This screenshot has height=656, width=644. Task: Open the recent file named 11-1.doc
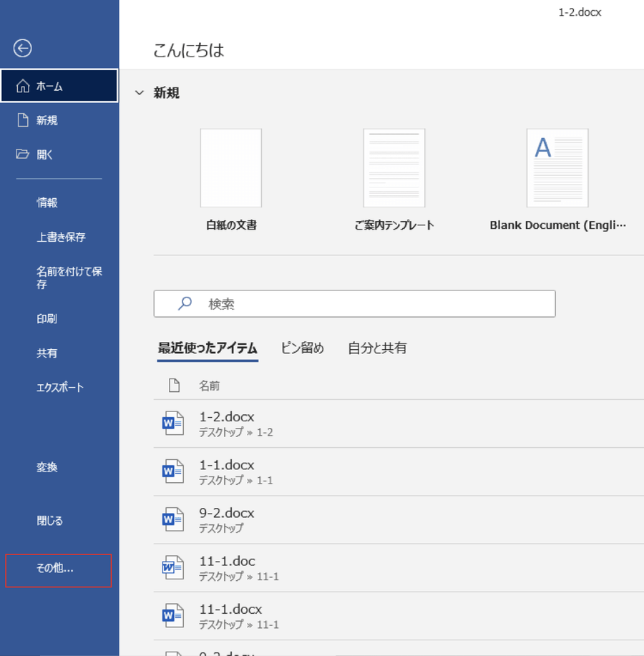pos(228,561)
